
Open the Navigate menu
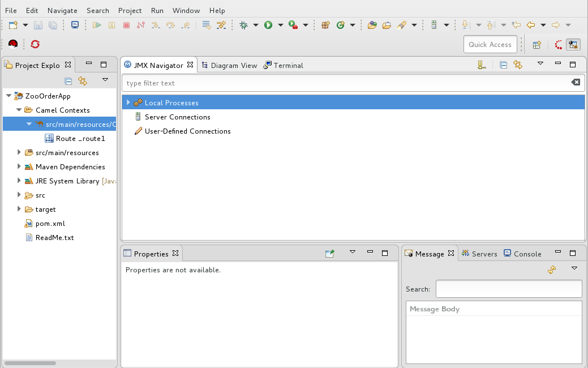click(x=62, y=10)
